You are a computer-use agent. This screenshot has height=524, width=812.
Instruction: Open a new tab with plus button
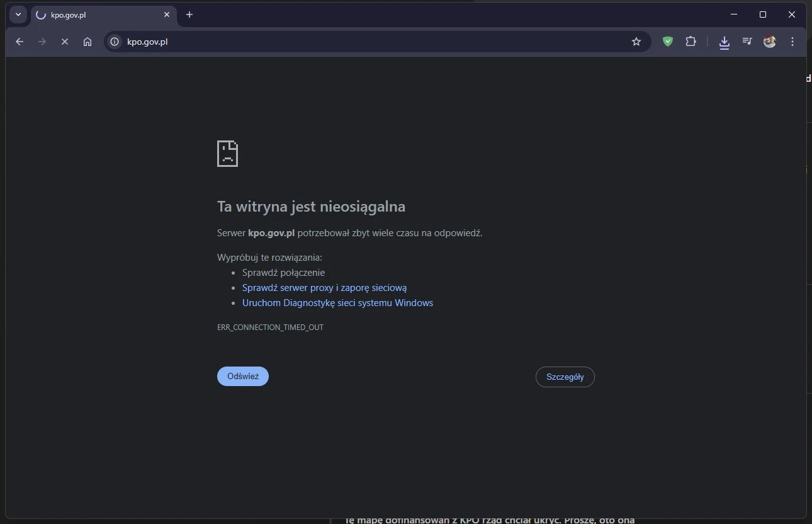[x=189, y=14]
